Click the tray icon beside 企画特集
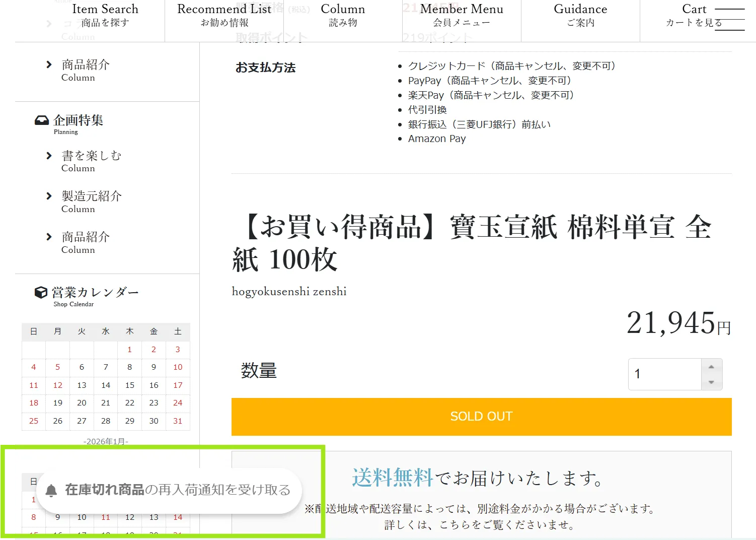The height and width of the screenshot is (540, 756). tap(41, 120)
